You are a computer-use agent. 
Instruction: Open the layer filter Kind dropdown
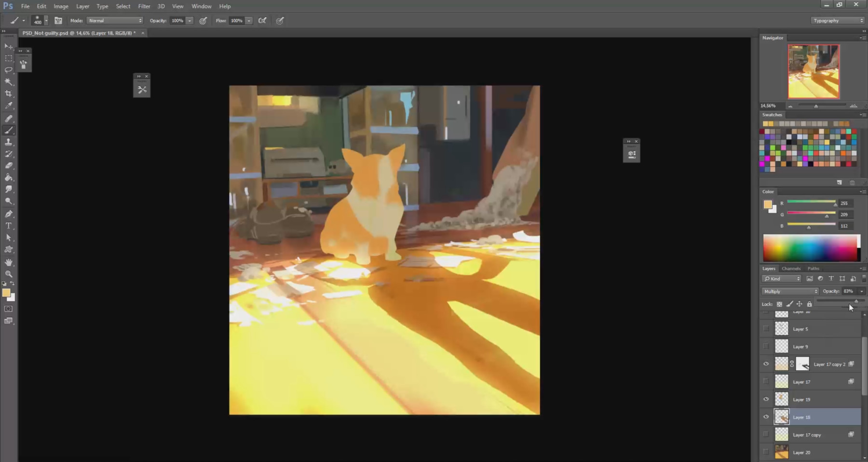click(781, 279)
